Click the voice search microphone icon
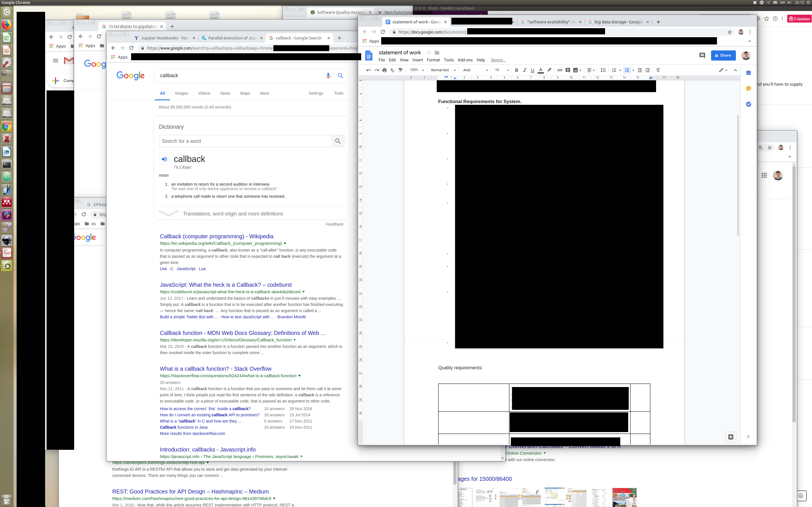 click(x=328, y=76)
